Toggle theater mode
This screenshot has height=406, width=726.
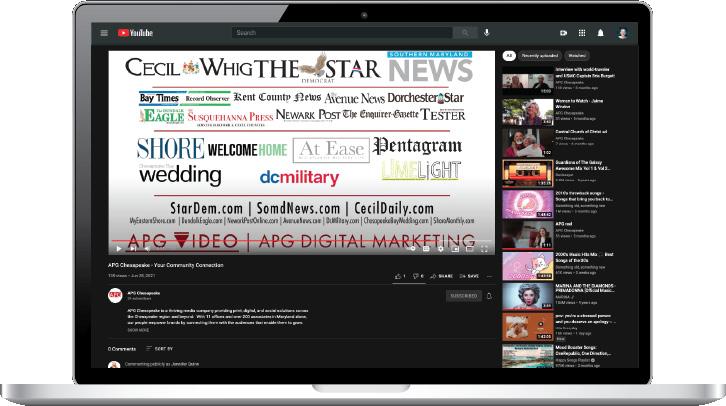tap(469, 249)
